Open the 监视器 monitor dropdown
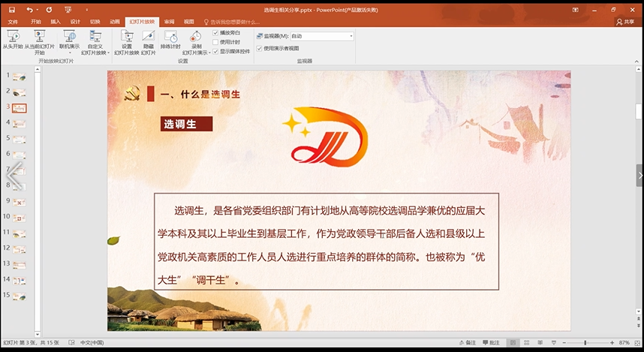The height and width of the screenshot is (352, 644). point(351,36)
